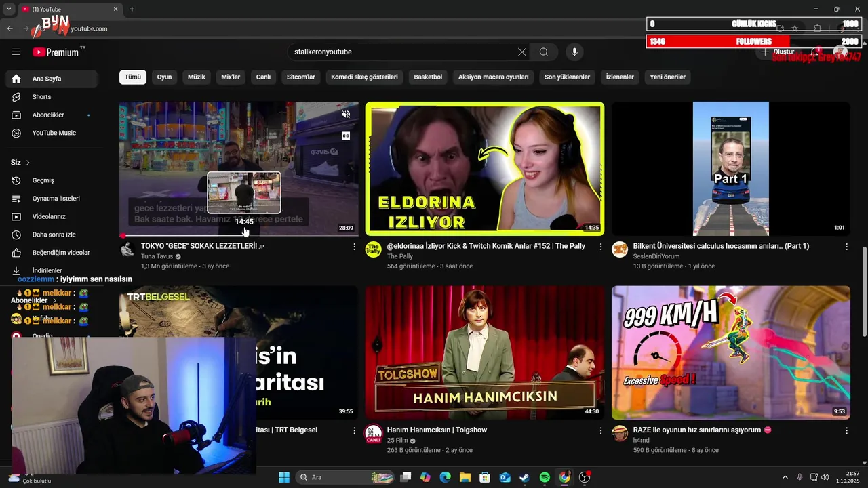Screen dimensions: 868x488
Task: Open Oynatma listeleri in the sidebar
Action: coord(53,199)
